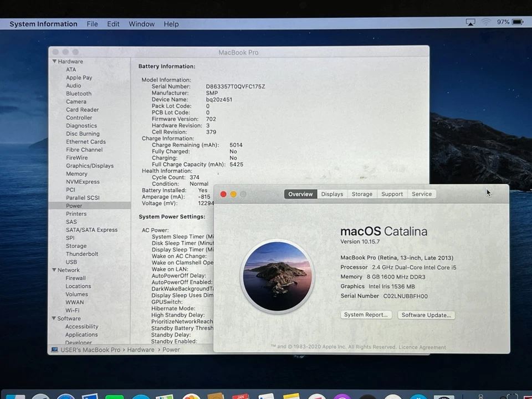Select Disc Burning in the sidebar

tap(83, 134)
